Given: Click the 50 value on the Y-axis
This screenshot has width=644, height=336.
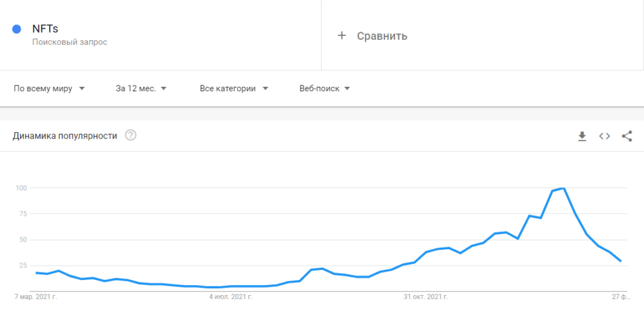Looking at the screenshot, I should [x=23, y=240].
